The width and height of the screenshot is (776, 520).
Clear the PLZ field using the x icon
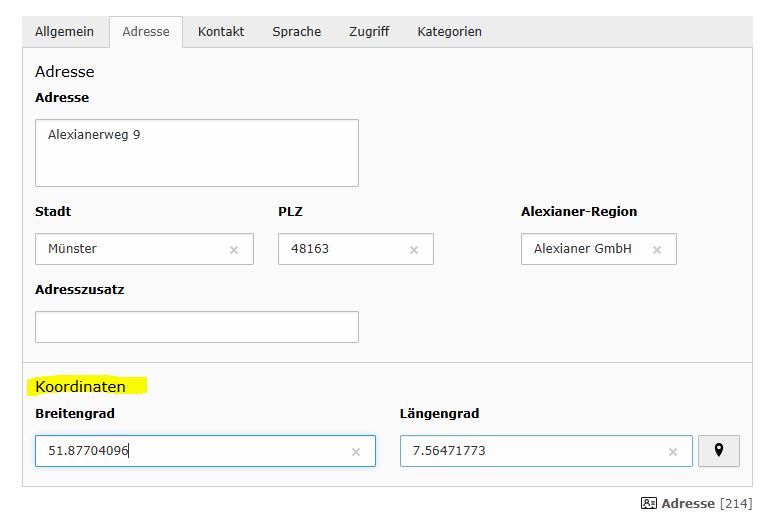pyautogui.click(x=414, y=250)
